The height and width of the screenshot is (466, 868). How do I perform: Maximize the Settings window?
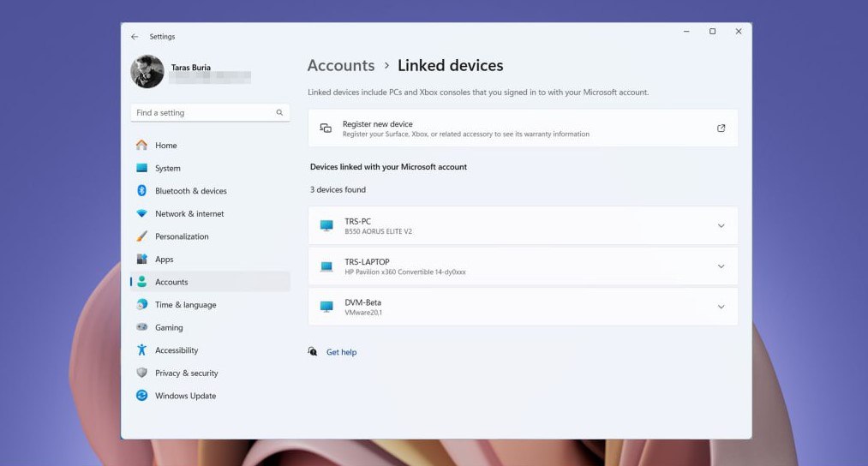(x=712, y=32)
